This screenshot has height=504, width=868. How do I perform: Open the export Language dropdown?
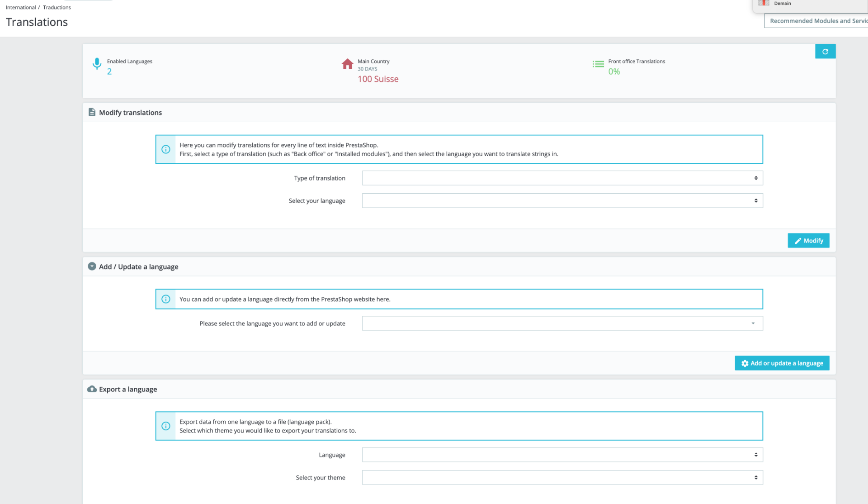coord(562,455)
